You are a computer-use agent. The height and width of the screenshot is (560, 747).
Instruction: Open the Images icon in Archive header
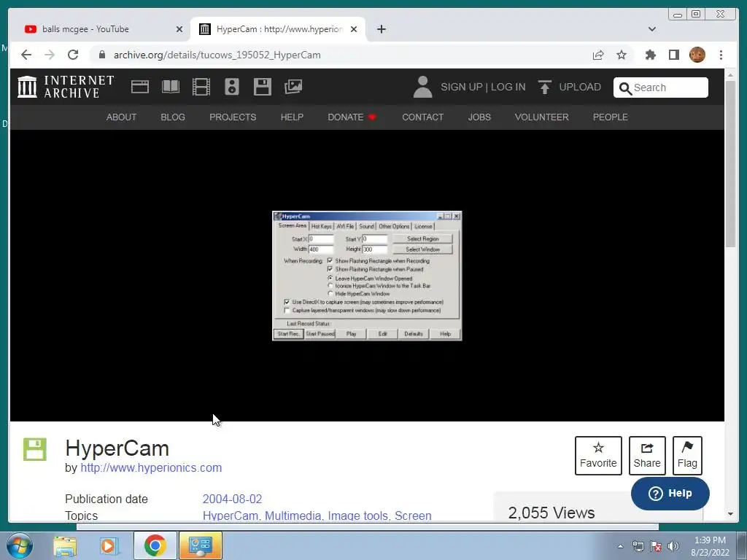293,87
